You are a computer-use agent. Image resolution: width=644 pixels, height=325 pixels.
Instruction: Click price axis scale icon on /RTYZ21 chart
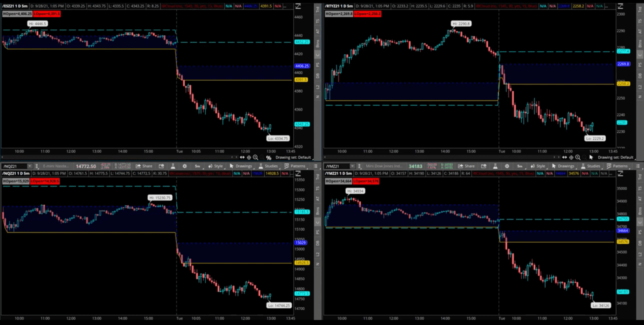[x=621, y=6]
